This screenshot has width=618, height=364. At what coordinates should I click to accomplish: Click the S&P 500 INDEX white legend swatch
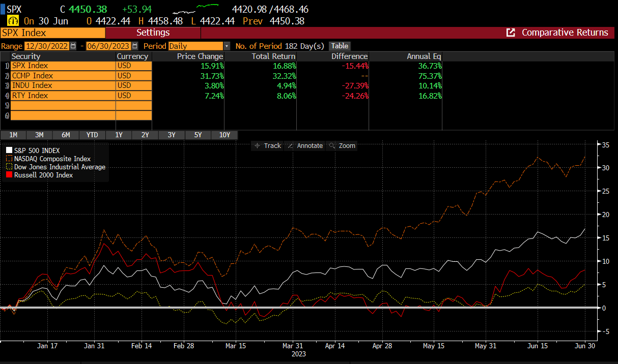(x=9, y=150)
